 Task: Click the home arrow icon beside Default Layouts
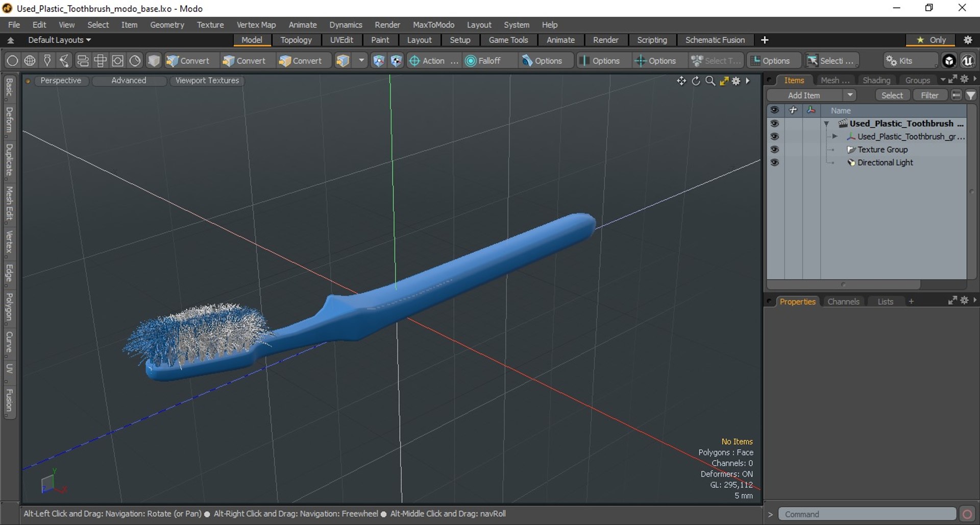point(11,40)
